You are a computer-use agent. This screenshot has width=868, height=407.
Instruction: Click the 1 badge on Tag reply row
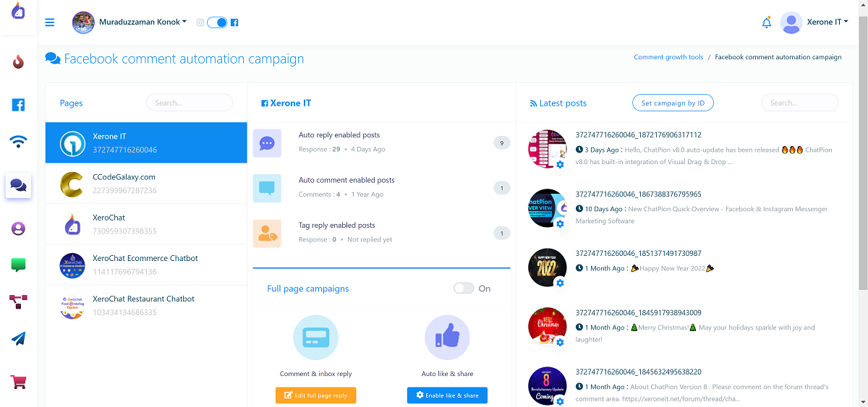pos(501,233)
